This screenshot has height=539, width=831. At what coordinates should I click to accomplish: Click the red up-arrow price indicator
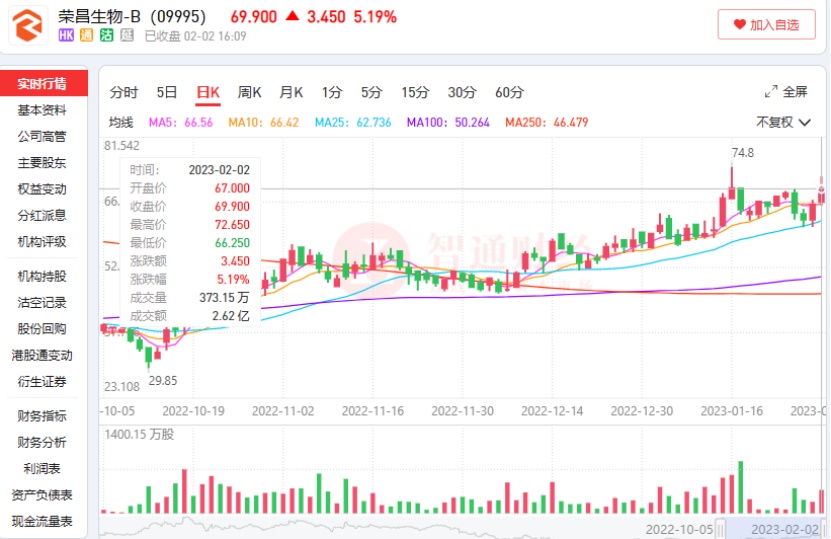click(x=292, y=17)
